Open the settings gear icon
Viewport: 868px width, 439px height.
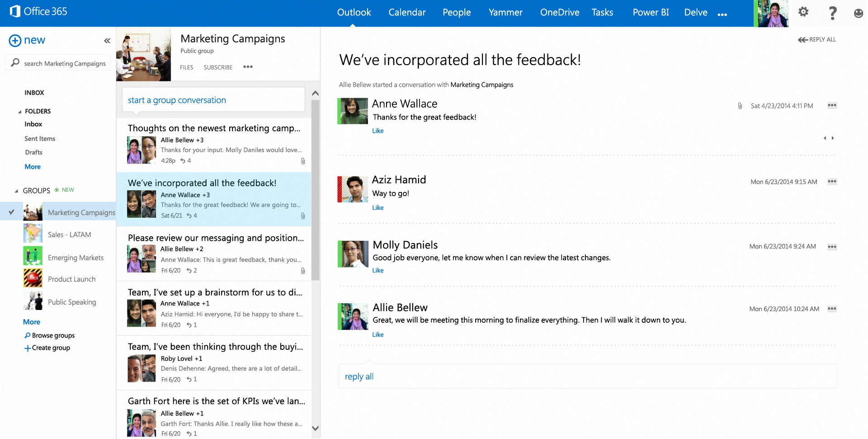point(803,12)
